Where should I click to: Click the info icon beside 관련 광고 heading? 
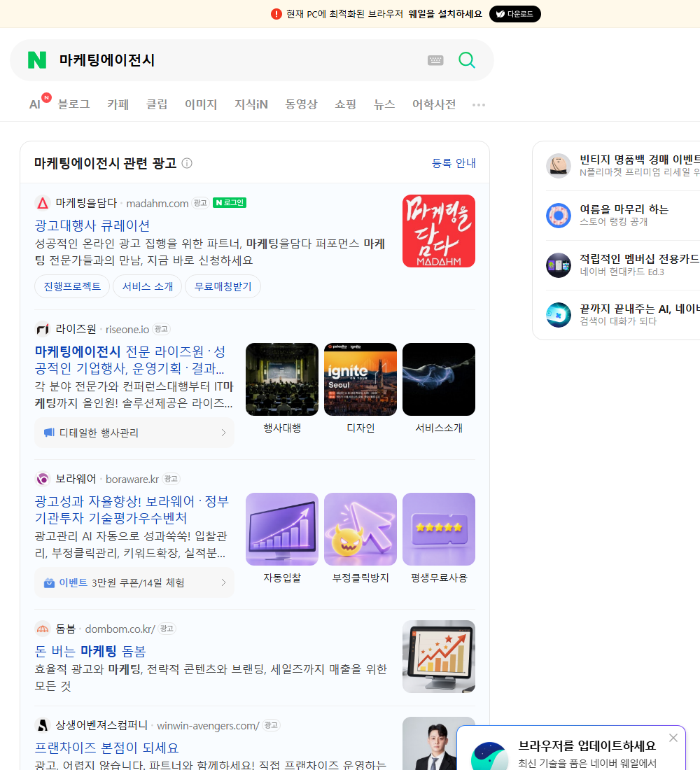pos(187,163)
